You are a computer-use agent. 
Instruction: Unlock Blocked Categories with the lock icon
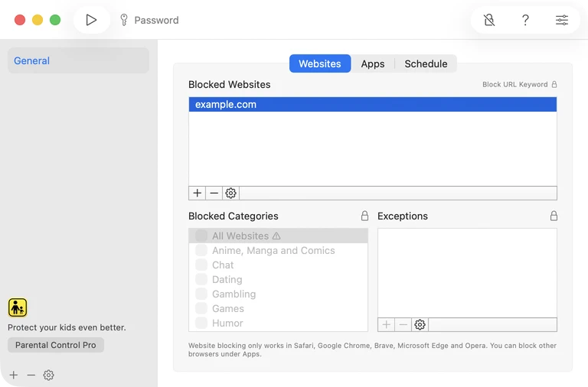point(364,216)
